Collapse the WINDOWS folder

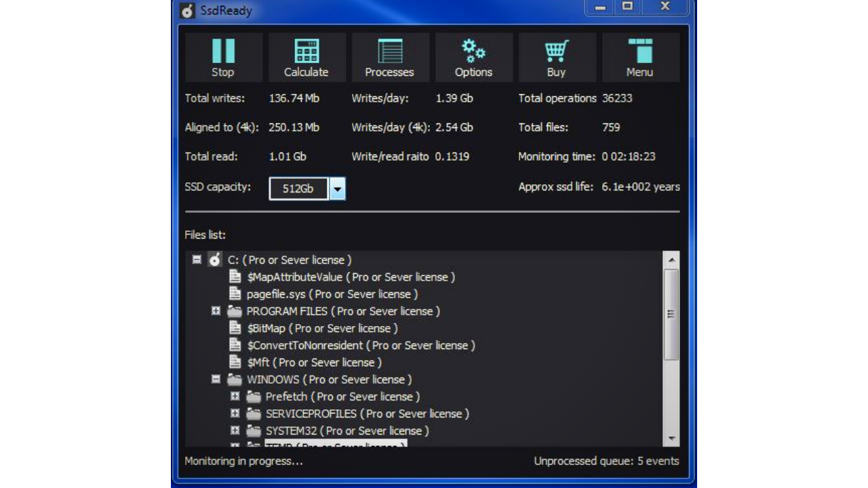[x=216, y=380]
